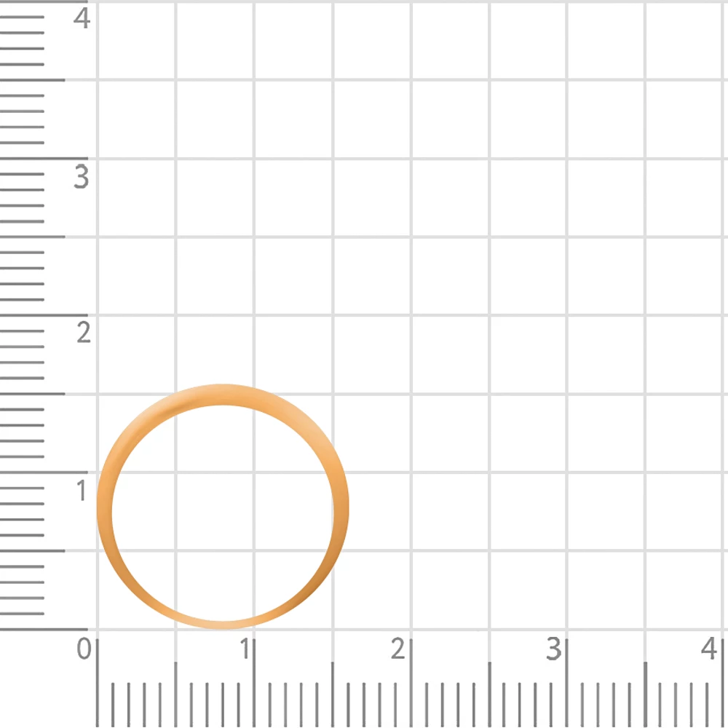Click the number 1 on the vertical ruler

pyautogui.click(x=82, y=491)
